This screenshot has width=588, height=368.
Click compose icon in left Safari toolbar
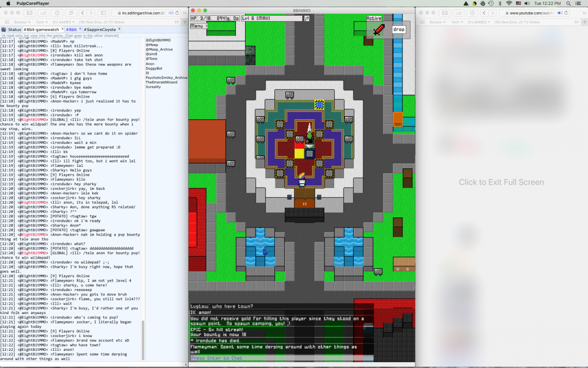coord(44,13)
